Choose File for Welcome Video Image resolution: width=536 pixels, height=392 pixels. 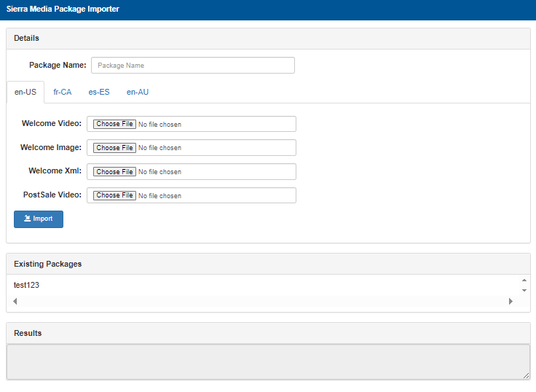(114, 124)
